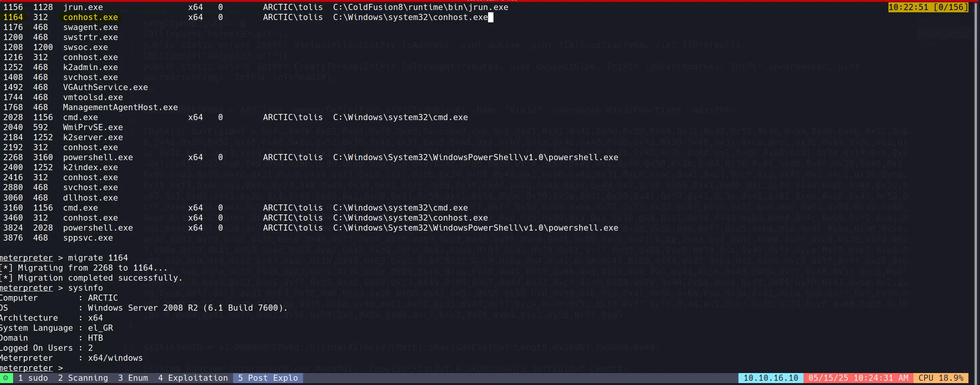Click the CPU 18.9% usage indicator
Viewport: 980px width, 385px height.
coord(940,378)
